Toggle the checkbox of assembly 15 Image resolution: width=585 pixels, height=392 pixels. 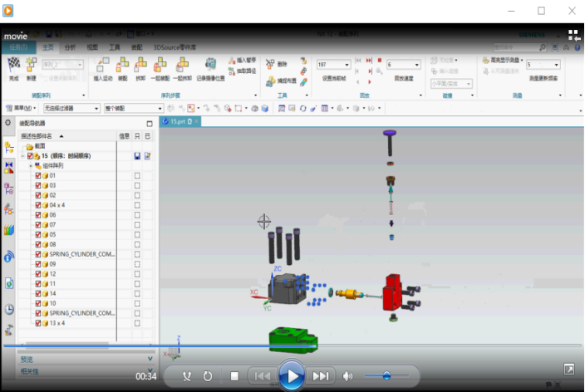pos(30,156)
